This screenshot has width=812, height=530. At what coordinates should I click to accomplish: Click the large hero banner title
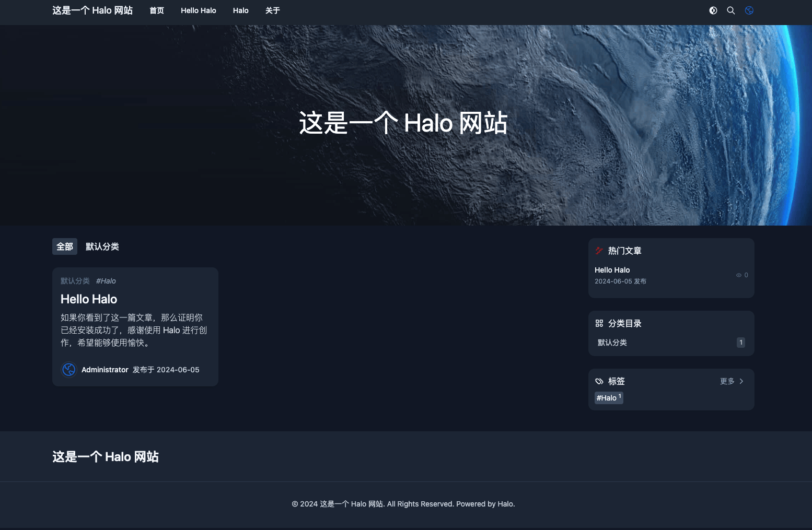click(403, 123)
